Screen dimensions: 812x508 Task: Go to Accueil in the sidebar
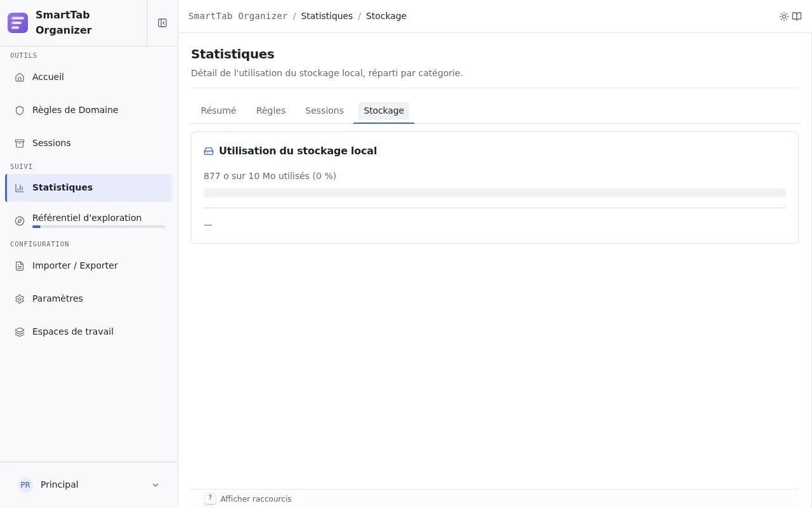(89, 77)
